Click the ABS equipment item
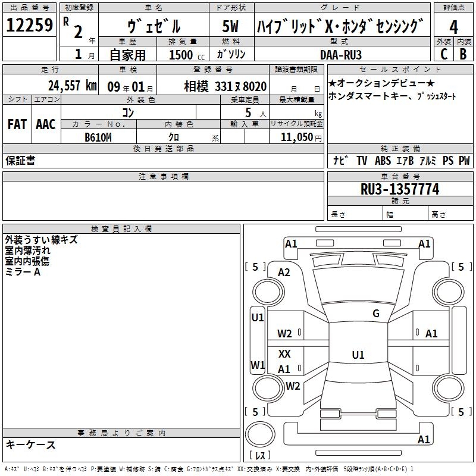This screenshot has width=476, height=476. pos(383,160)
